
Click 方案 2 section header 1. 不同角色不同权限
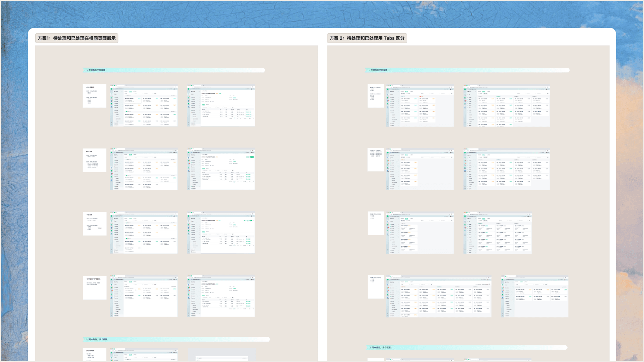point(468,70)
